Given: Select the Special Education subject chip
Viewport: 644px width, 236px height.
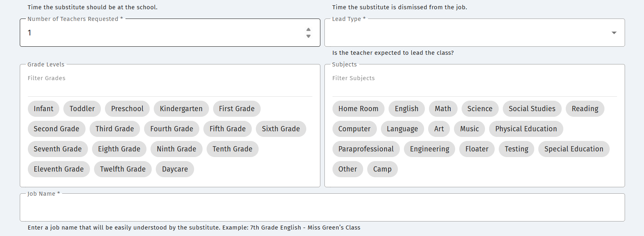Looking at the screenshot, I should pos(573,149).
